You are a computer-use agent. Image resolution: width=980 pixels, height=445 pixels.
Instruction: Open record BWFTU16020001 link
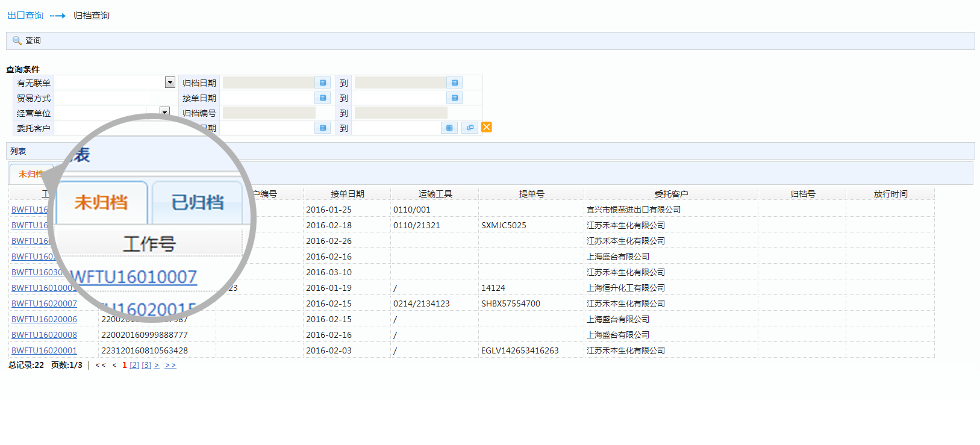[44, 350]
